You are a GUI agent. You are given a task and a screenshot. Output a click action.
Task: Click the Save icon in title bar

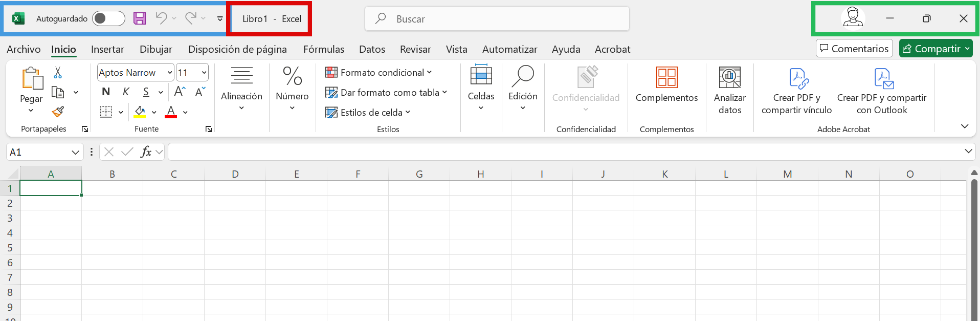pos(140,18)
